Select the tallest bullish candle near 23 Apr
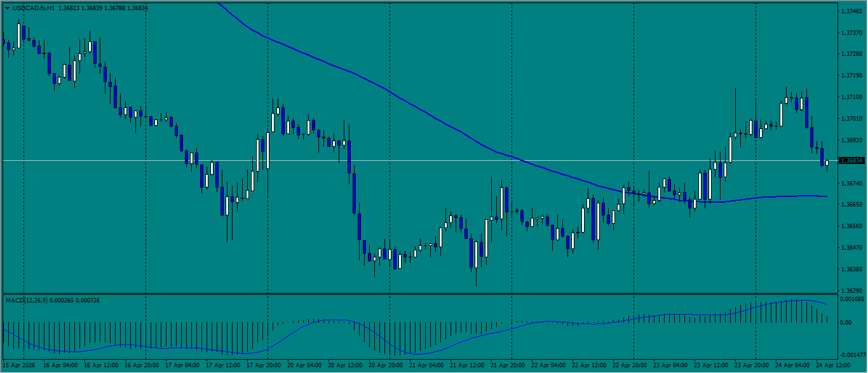 729,149
